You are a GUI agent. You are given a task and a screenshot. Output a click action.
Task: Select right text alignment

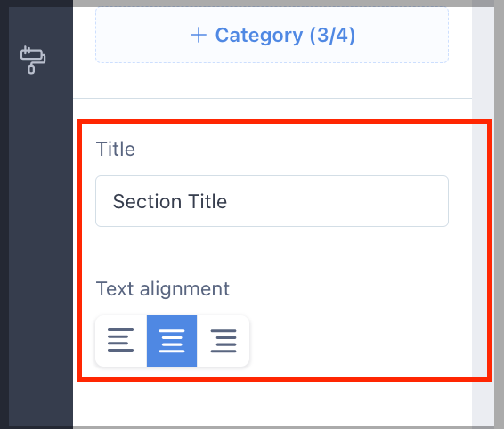[x=224, y=340]
